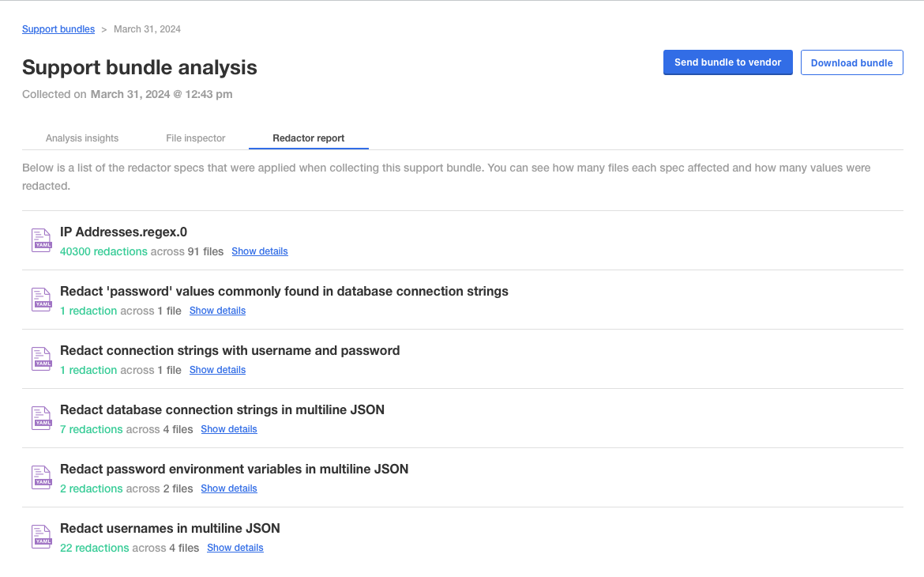Click the Download bundle button
The height and width of the screenshot is (577, 924).
tap(851, 63)
